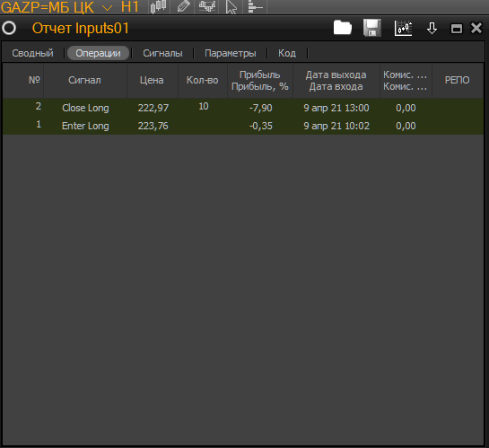Activate the cursor pointer tool

coord(231,6)
